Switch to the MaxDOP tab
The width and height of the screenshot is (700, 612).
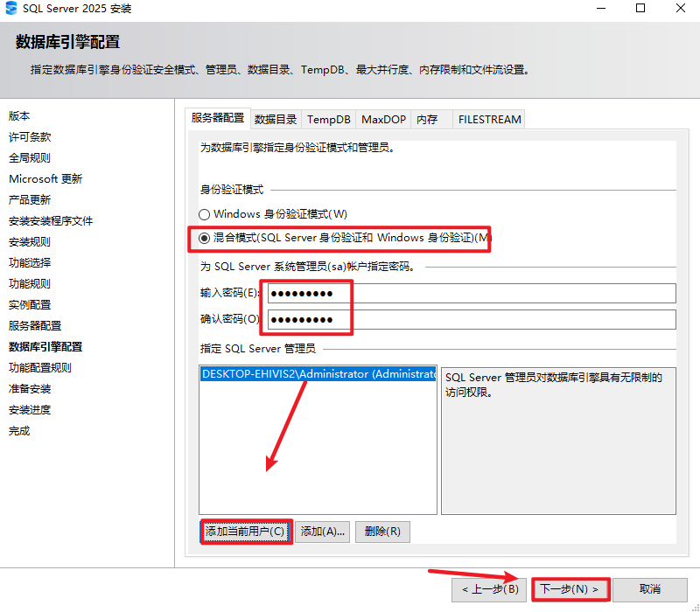[383, 119]
